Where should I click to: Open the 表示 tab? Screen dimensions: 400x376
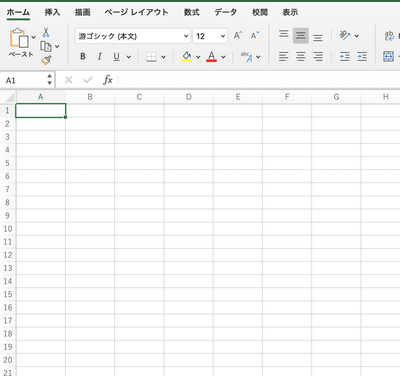pos(290,13)
